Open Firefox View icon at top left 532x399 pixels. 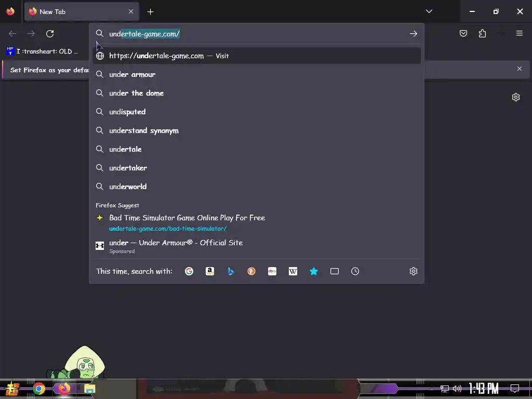[x=10, y=11]
